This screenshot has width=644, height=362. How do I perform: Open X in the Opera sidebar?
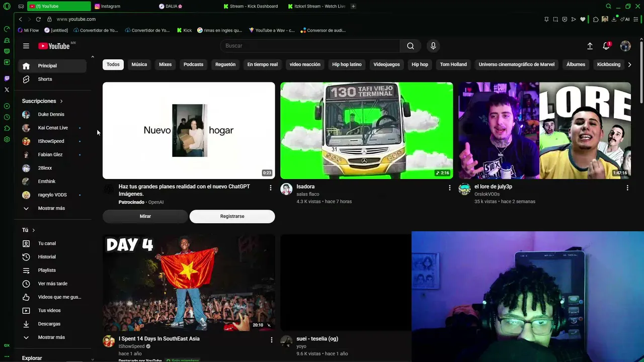(7, 89)
